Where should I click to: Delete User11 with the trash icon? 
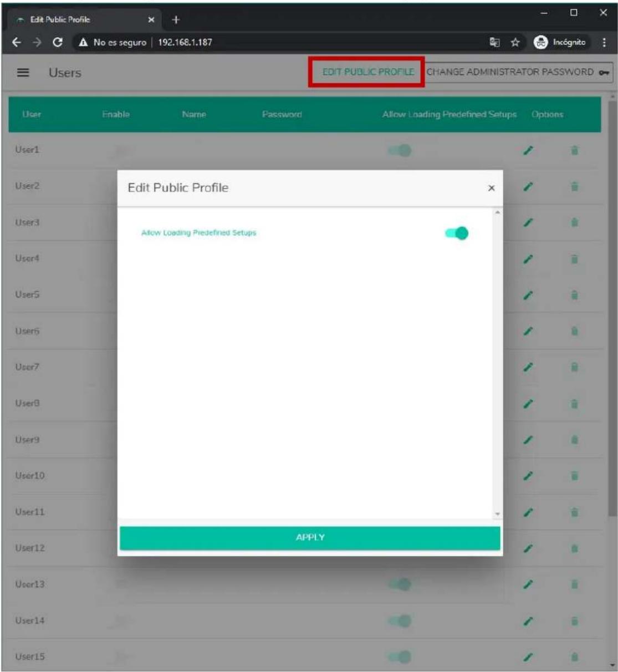coord(575,512)
